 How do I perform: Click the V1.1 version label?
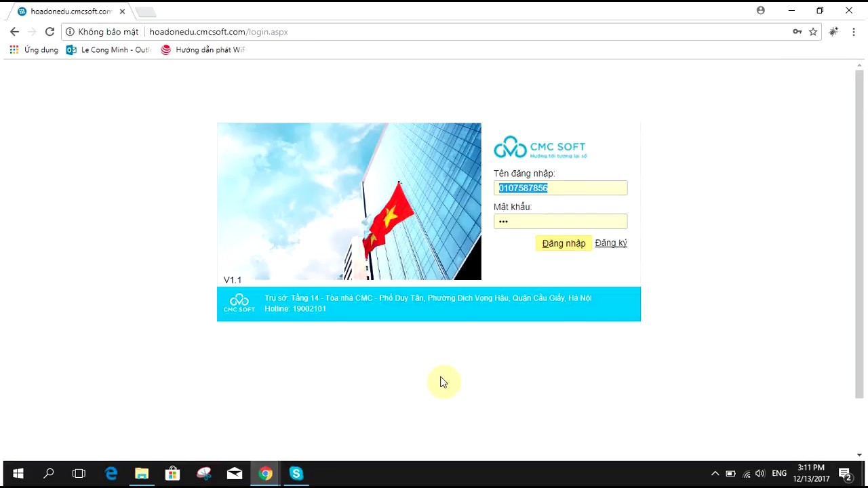233,280
